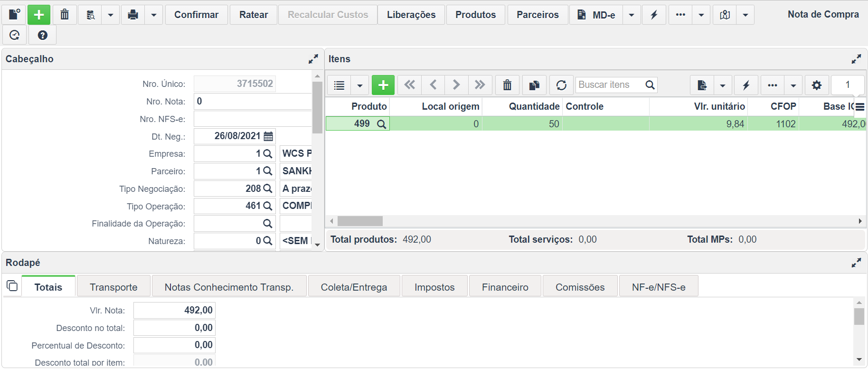Open the gear settings in Itens toolbar

click(817, 85)
